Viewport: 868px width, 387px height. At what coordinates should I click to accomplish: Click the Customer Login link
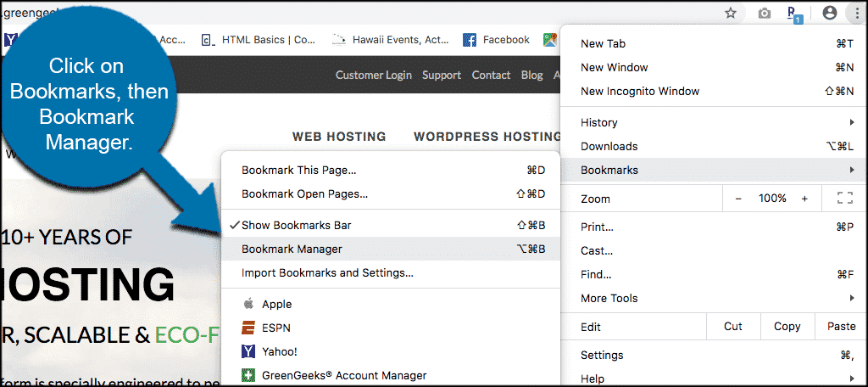point(373,75)
